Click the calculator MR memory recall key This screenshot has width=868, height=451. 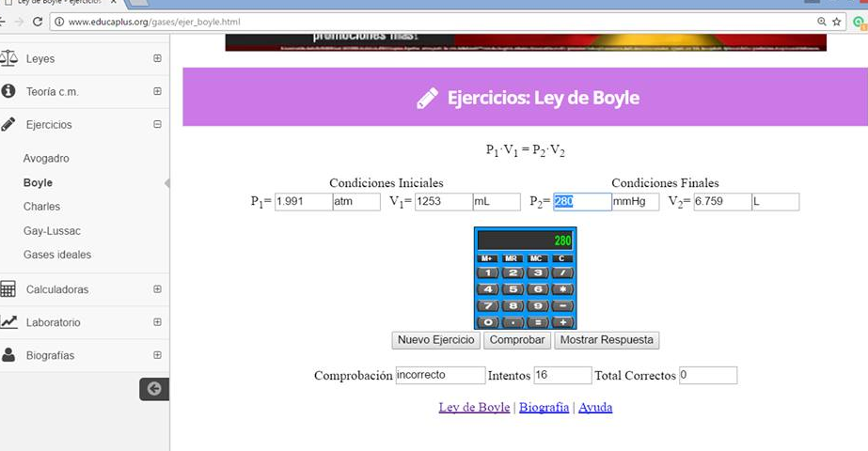tap(512, 258)
